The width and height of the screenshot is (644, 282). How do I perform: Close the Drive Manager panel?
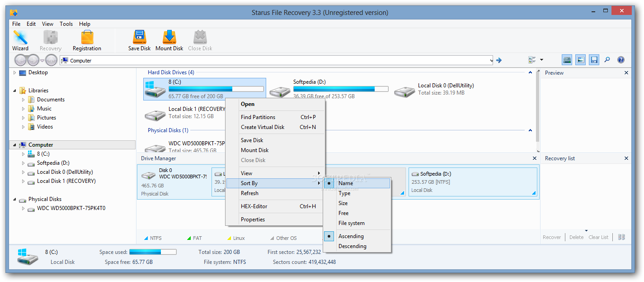pyautogui.click(x=535, y=158)
